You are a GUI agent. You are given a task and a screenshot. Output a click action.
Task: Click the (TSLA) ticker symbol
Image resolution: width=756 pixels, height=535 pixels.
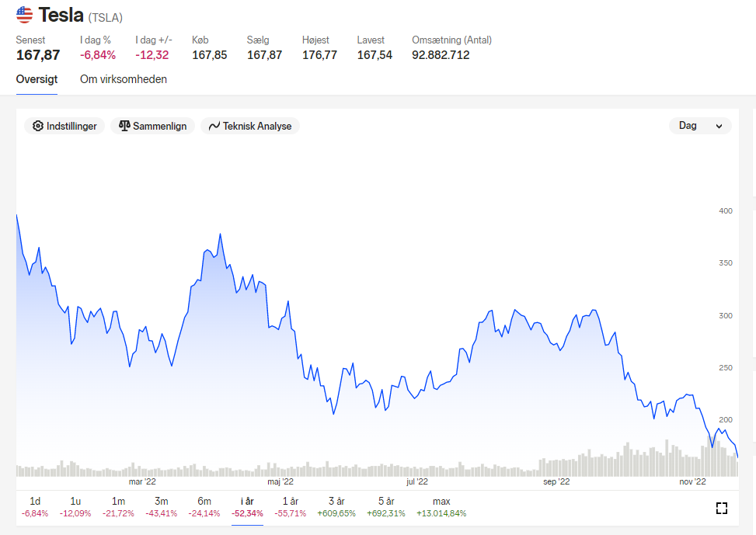pos(105,17)
